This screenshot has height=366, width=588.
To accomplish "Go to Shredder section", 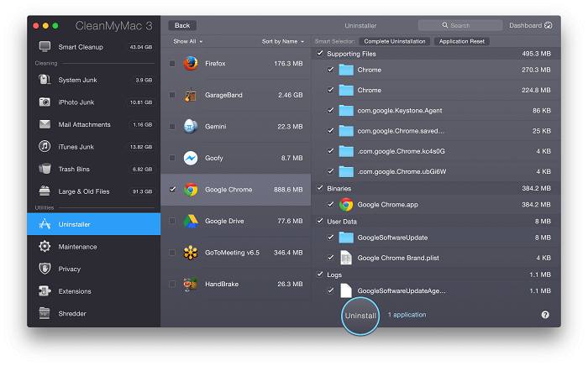I will tap(94, 314).
